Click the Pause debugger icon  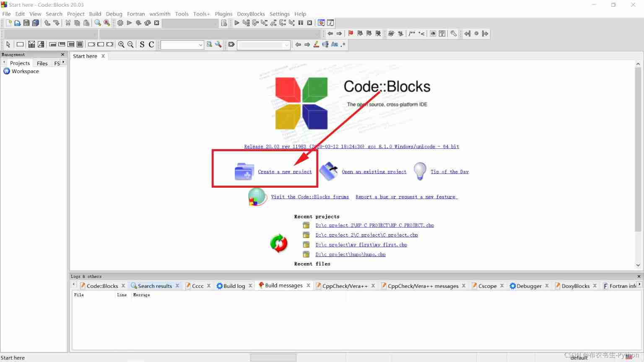[301, 23]
